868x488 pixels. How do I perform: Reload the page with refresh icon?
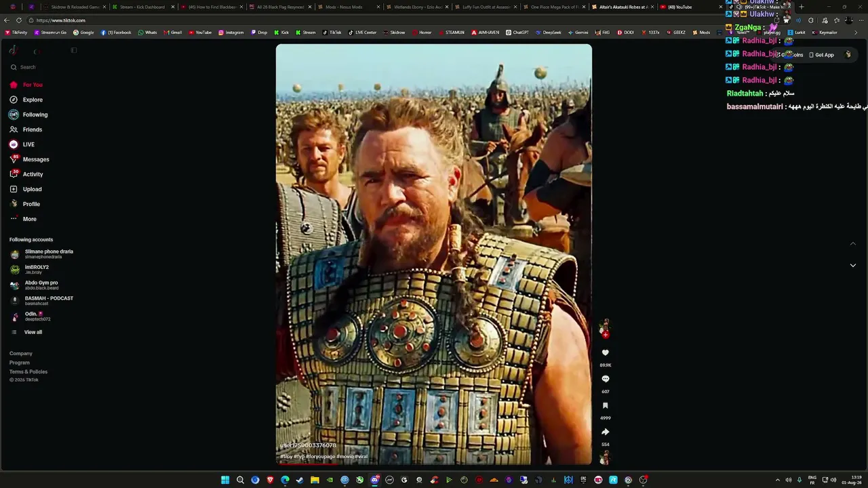click(19, 20)
